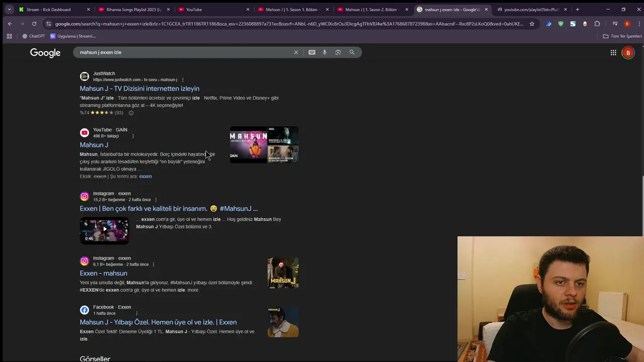Image resolution: width=644 pixels, height=362 pixels.
Task: Focus the Chrome address bar URL
Action: (289, 24)
